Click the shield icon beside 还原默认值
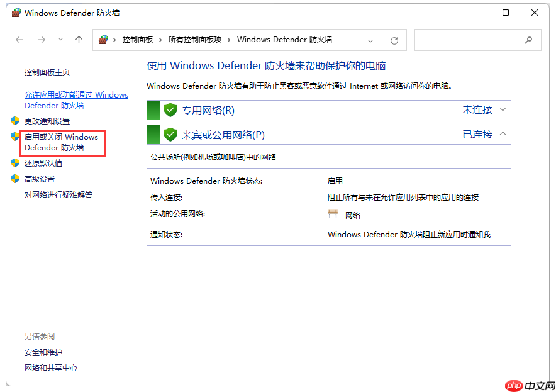 (x=15, y=163)
